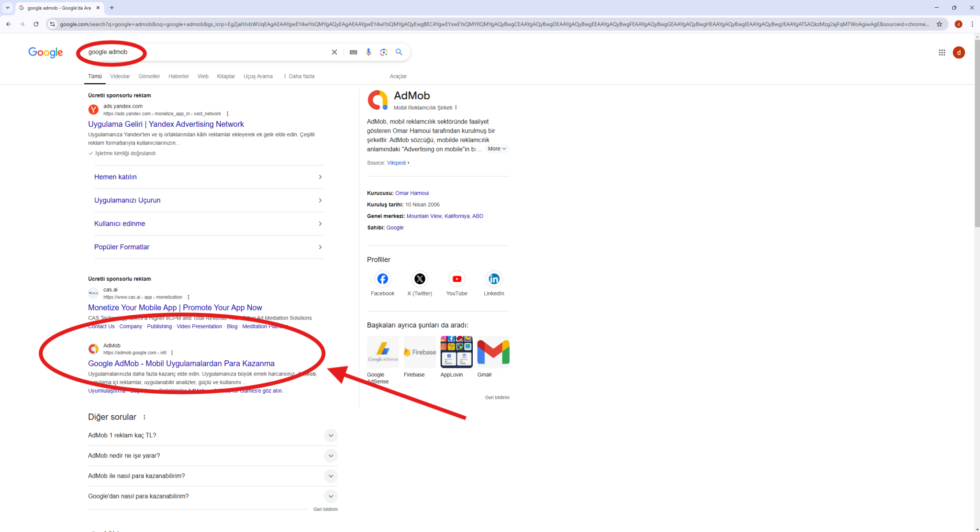Bookmark this page with star icon
The height and width of the screenshot is (532, 980).
coord(939,24)
